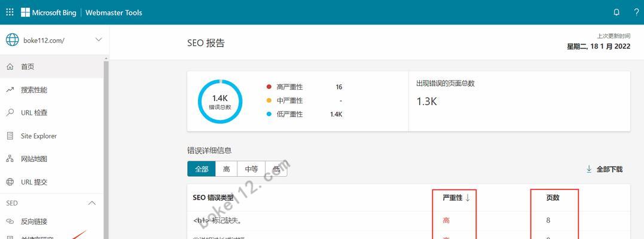Select the 低 severity filter tab
The image size is (644, 239).
(x=276, y=168)
